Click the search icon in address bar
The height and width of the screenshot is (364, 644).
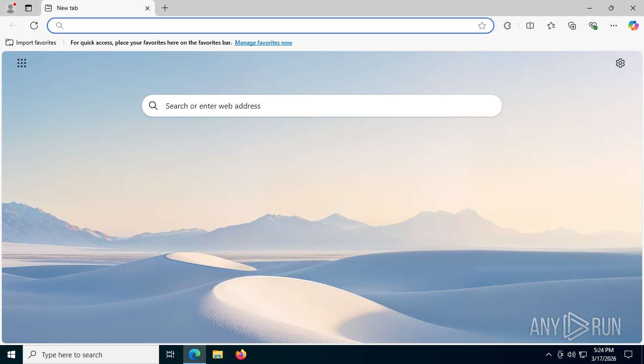pos(60,26)
